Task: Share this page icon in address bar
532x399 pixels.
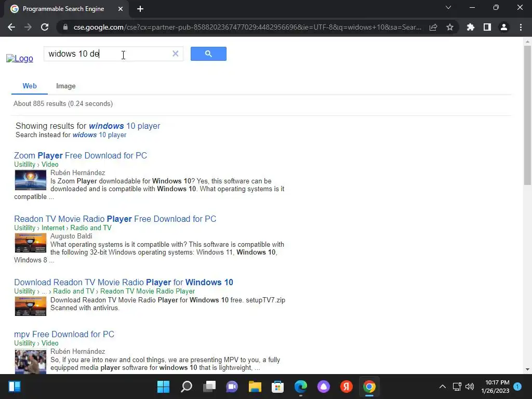Action: click(433, 27)
